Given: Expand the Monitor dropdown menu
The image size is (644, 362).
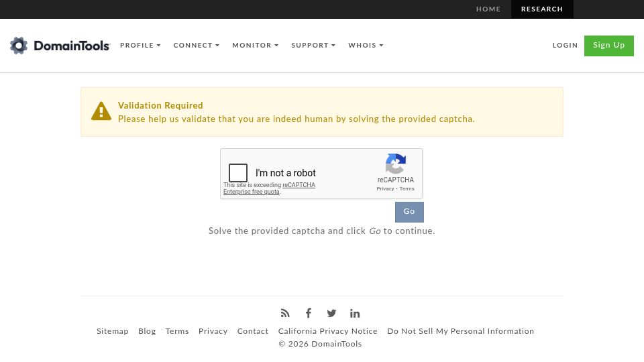Looking at the screenshot, I should coord(256,45).
